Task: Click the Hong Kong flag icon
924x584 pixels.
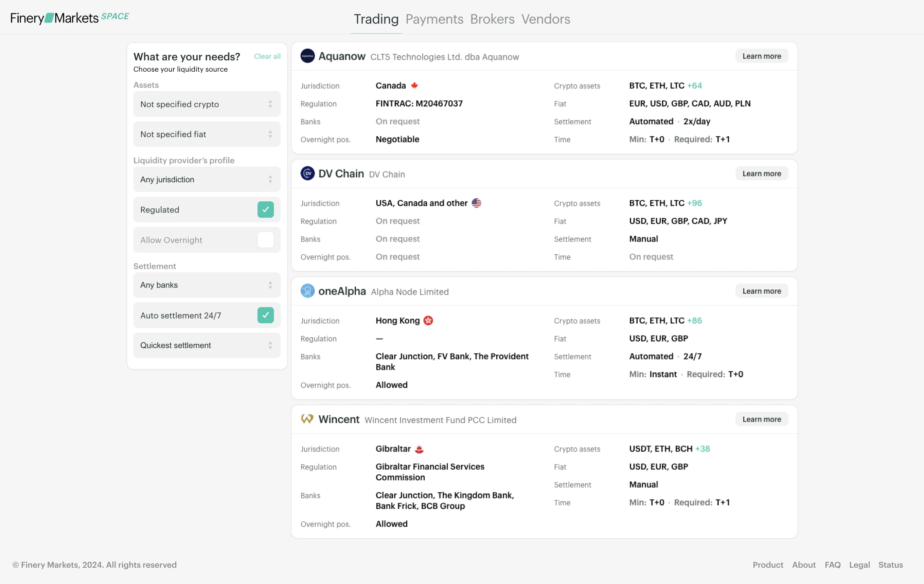Action: [x=428, y=321]
